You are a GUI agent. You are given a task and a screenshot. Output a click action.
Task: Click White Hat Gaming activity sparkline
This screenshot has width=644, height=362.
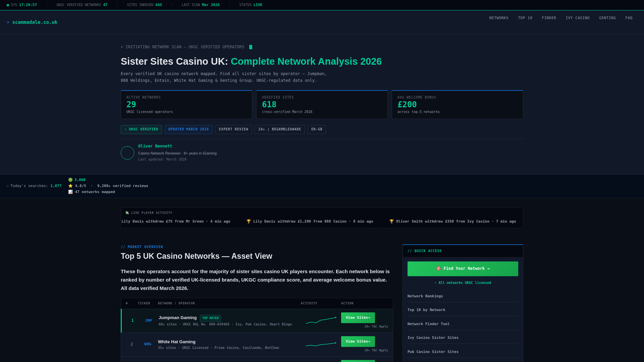(x=321, y=344)
